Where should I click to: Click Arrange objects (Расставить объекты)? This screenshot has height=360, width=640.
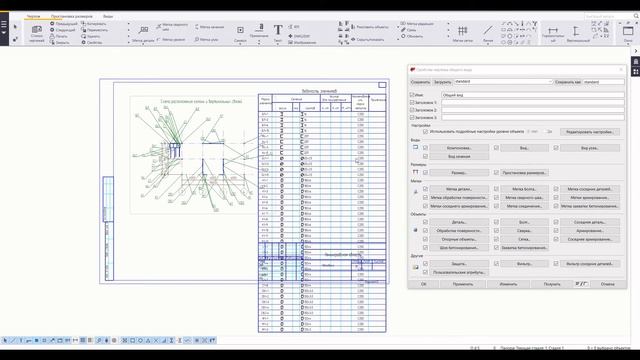pyautogui.click(x=370, y=27)
